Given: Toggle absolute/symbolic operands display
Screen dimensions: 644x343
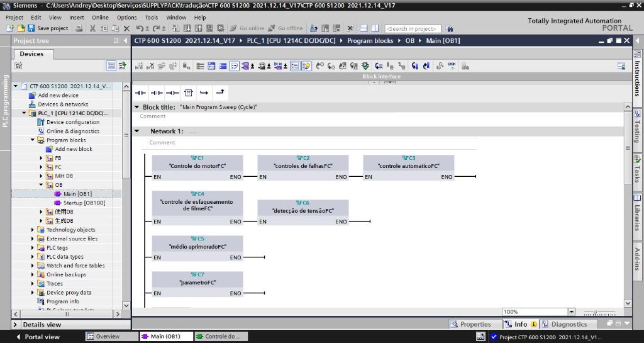Looking at the screenshot, I should (245, 66).
